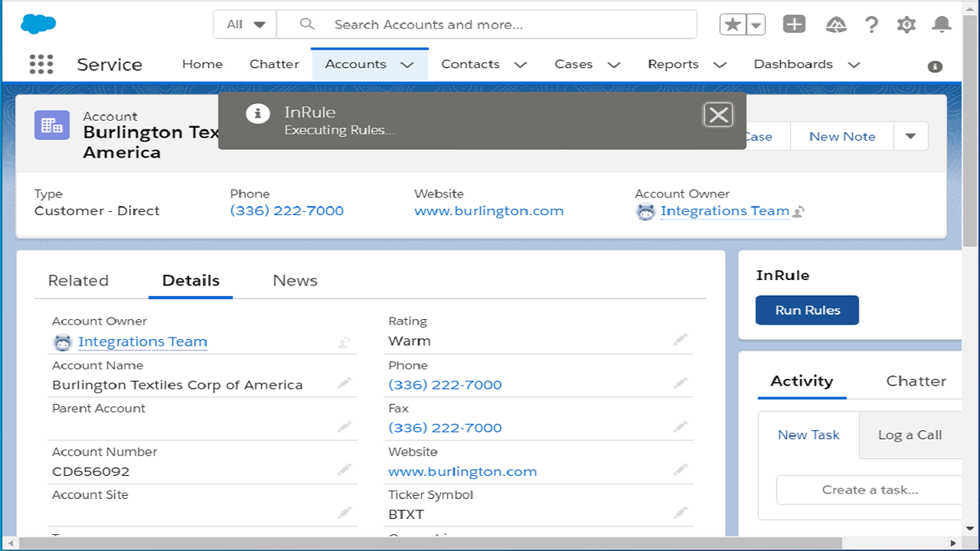Screen dimensions: 980x551
Task: Edit Parent Account pencil icon
Action: click(x=345, y=426)
